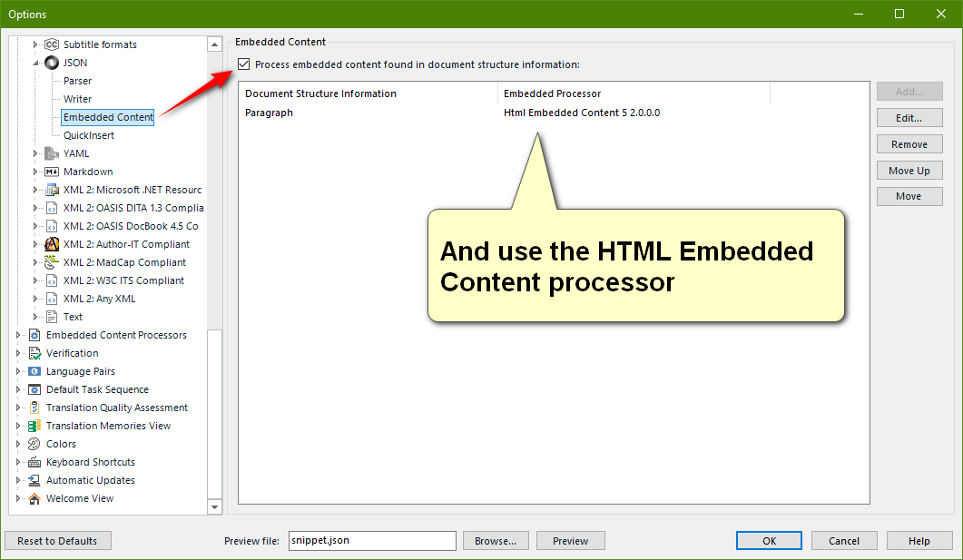The width and height of the screenshot is (963, 560).
Task: Click the W3C ITS Compliant icon
Action: tap(52, 280)
